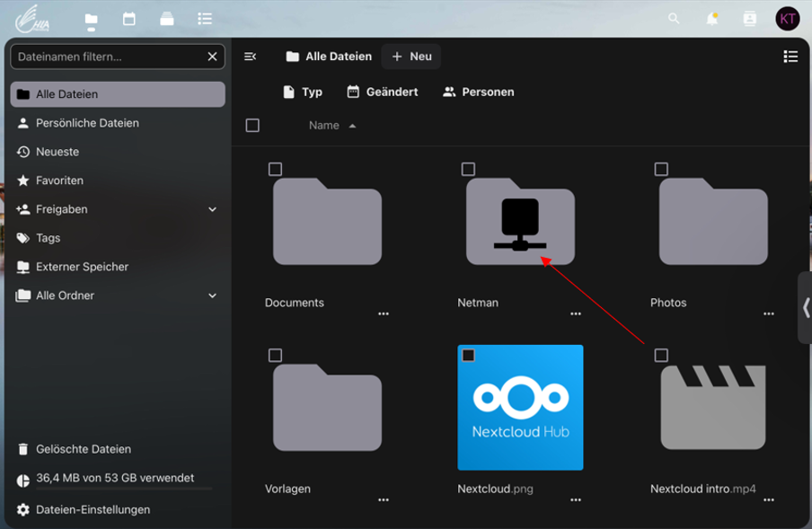Open the Calendar app icon in top bar
812x529 pixels.
[x=129, y=19]
